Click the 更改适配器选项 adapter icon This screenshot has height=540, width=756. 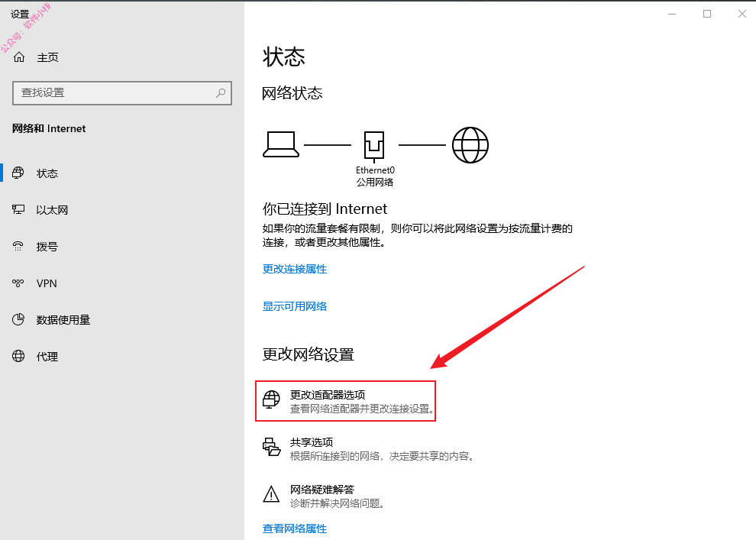(271, 399)
